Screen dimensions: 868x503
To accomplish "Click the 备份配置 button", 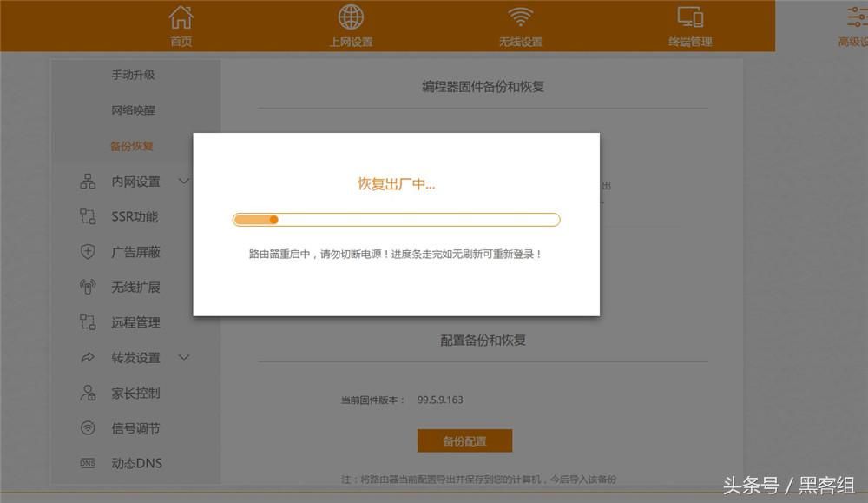I will point(464,441).
